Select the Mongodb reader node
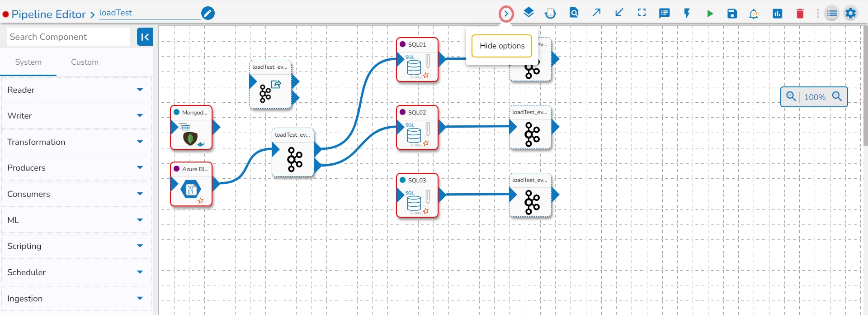 pyautogui.click(x=191, y=128)
